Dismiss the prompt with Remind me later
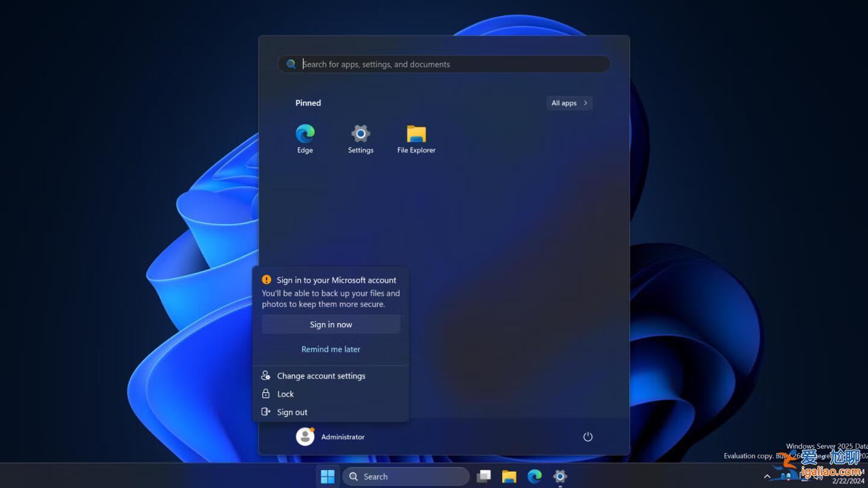Screen dimensions: 868x488 tap(330, 349)
